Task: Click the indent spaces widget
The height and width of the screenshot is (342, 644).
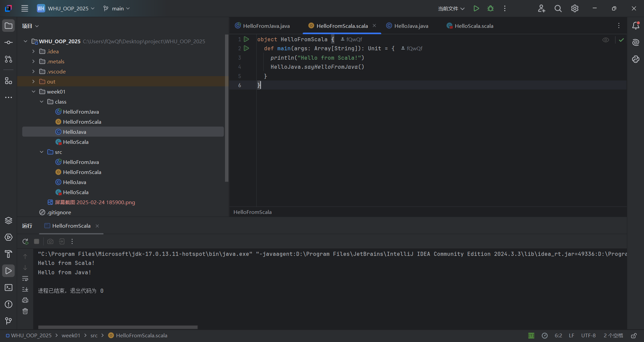Action: point(613,336)
